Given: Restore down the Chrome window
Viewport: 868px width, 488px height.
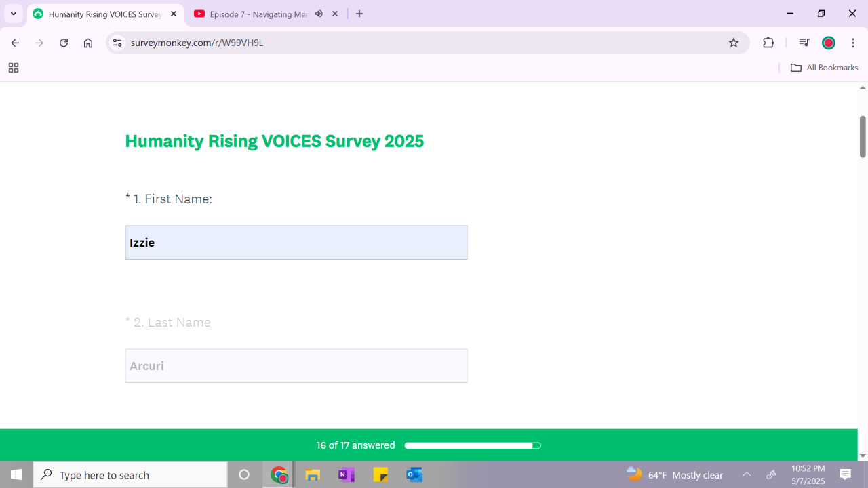Looking at the screenshot, I should 821,14.
